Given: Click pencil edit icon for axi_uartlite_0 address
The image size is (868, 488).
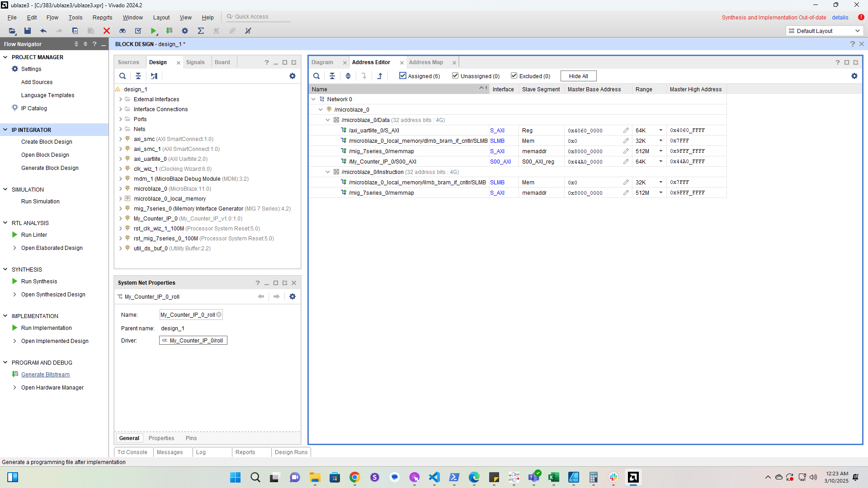Looking at the screenshot, I should coord(626,131).
